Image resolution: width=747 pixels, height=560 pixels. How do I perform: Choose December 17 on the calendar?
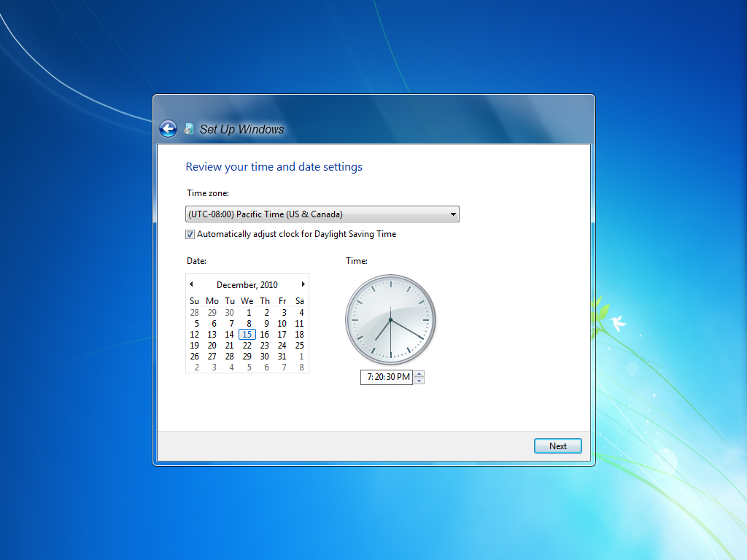[282, 335]
